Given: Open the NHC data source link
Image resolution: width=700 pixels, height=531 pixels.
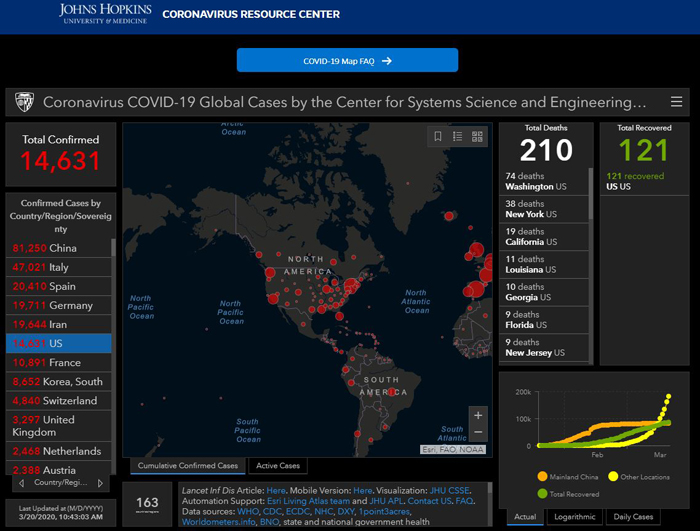Looking at the screenshot, I should tap(323, 511).
